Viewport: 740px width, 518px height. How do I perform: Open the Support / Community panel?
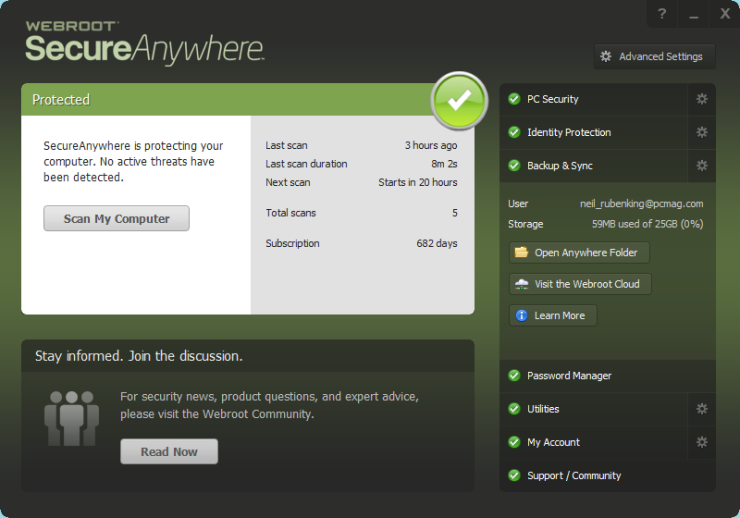[574, 476]
